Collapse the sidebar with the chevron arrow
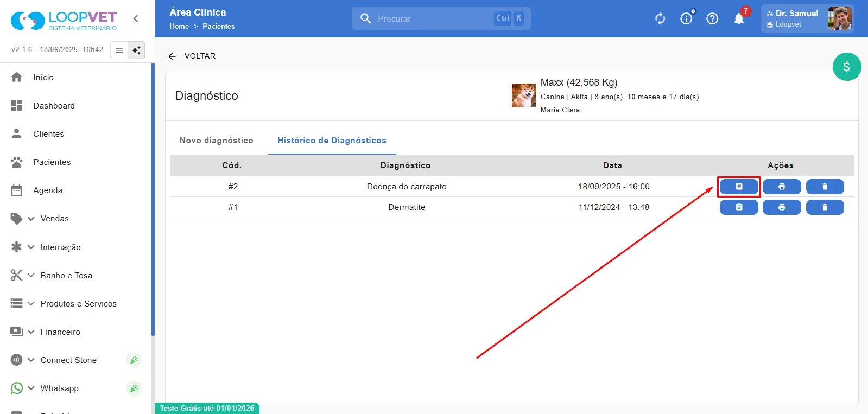868x414 pixels. click(136, 18)
